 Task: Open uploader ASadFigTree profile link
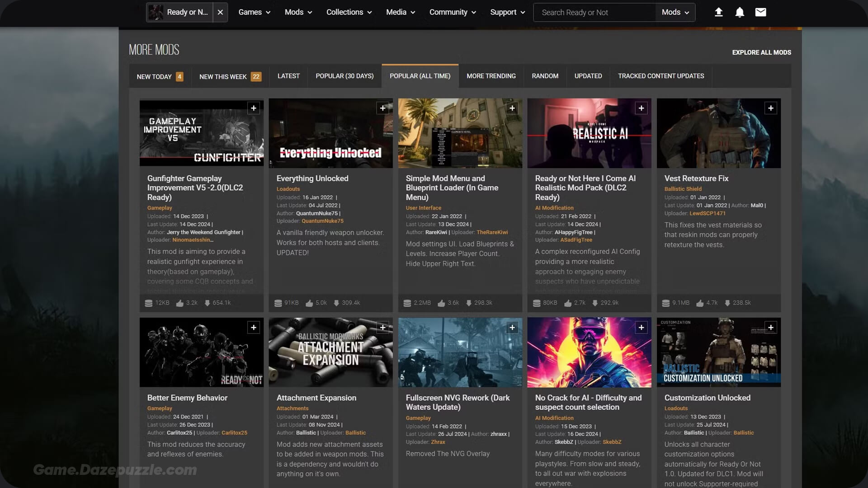click(576, 240)
